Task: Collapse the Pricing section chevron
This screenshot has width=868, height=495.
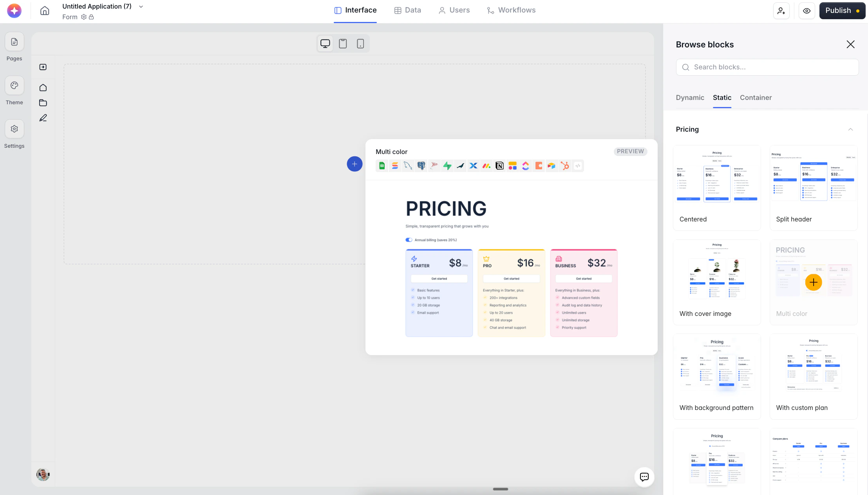Action: tap(850, 129)
